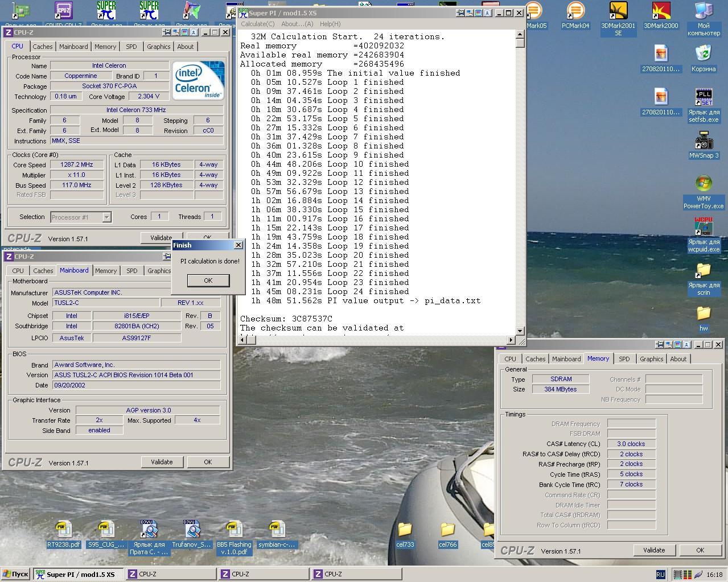
Task: Click Super PI horizontal scrollbar left arrow
Action: (243, 340)
